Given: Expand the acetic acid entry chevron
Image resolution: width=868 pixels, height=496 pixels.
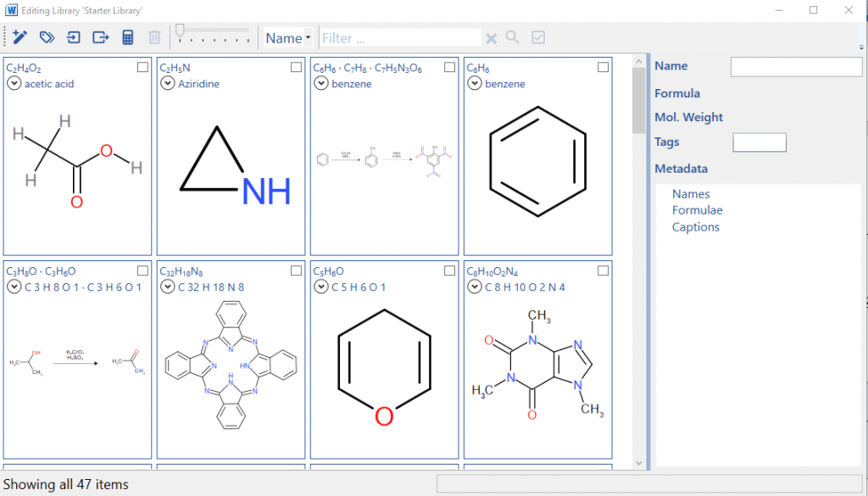Looking at the screenshot, I should [x=14, y=83].
